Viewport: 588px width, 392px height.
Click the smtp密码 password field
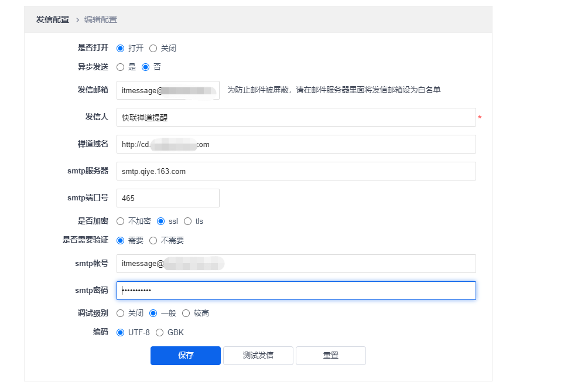[296, 291]
